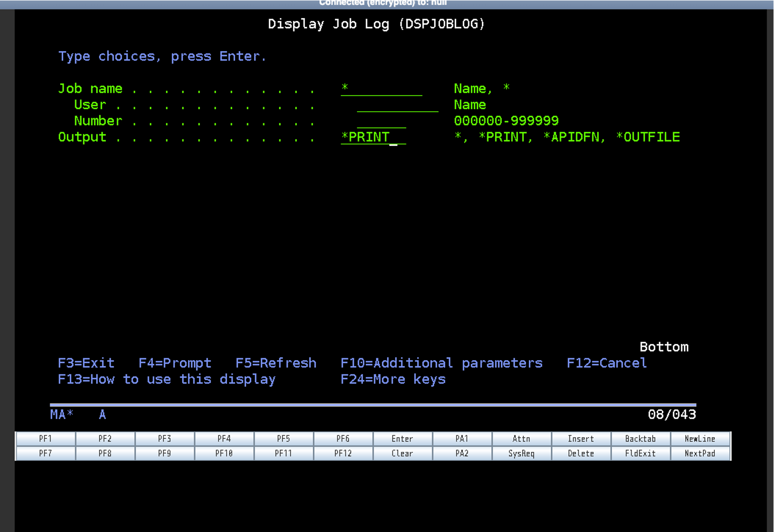Click F10=Additional parameters label
774x532 pixels.
(442, 363)
